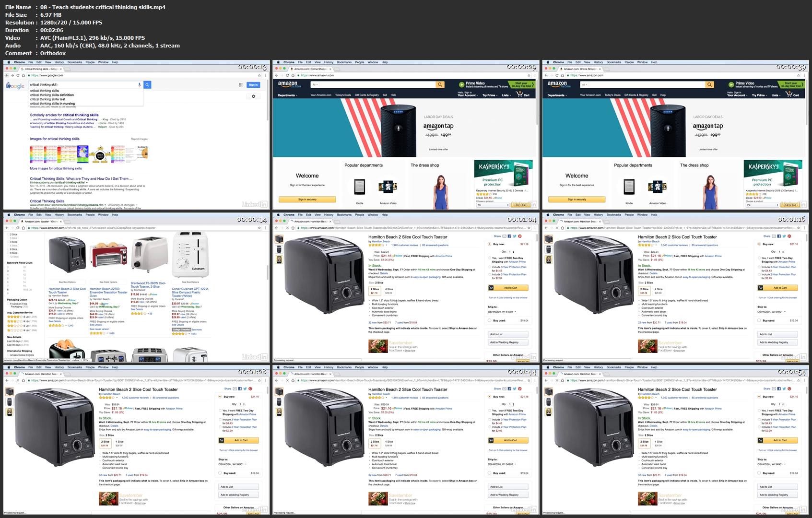Choose the 4 Slice size option in 00:01:04 frame
The image size is (812, 518).
pyautogui.click(x=389, y=290)
